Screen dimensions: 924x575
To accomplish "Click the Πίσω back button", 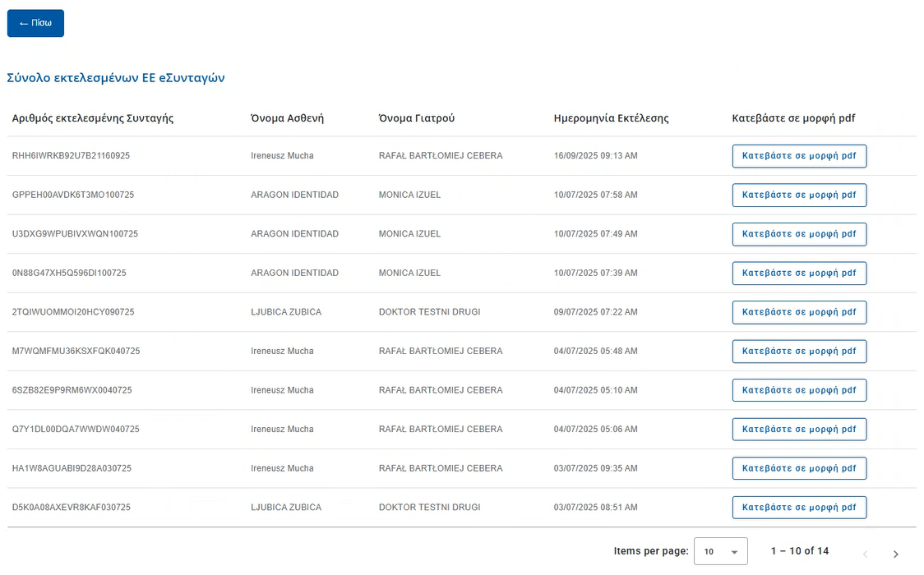I will (35, 23).
